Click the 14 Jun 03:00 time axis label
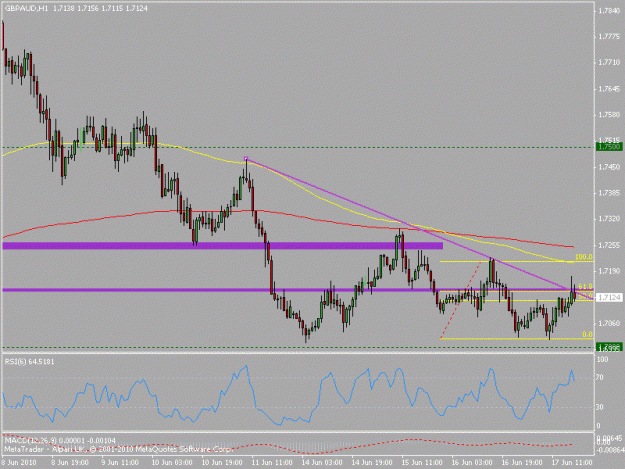The height and width of the screenshot is (469, 625). pos(322,463)
